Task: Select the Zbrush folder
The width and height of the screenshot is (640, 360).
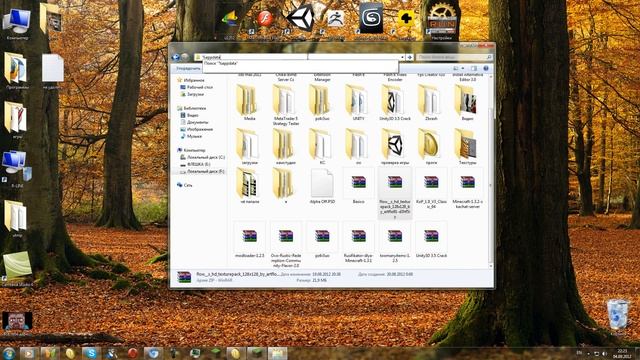Action: point(431,103)
